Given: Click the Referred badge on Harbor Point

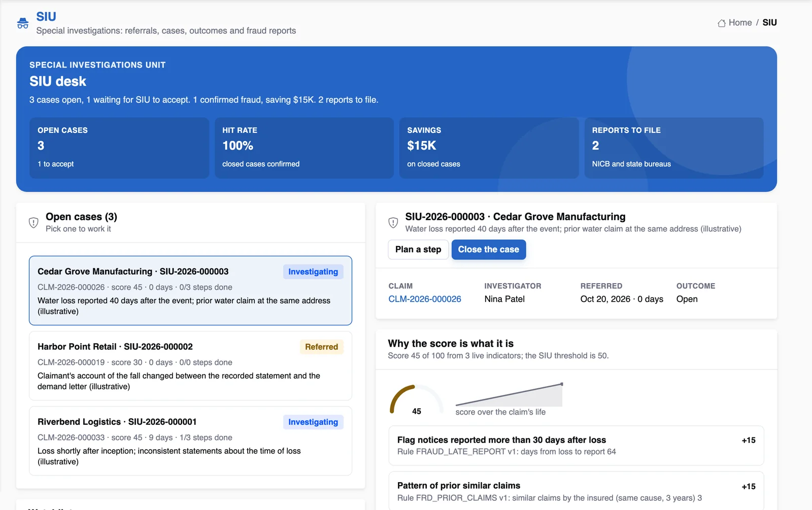Looking at the screenshot, I should (321, 347).
